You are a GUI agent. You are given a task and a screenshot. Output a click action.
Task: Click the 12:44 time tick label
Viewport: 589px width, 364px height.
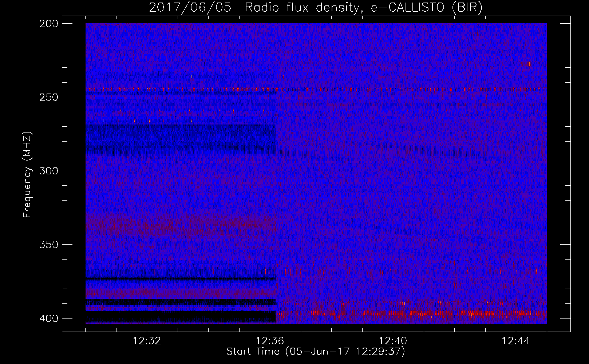[x=516, y=341]
